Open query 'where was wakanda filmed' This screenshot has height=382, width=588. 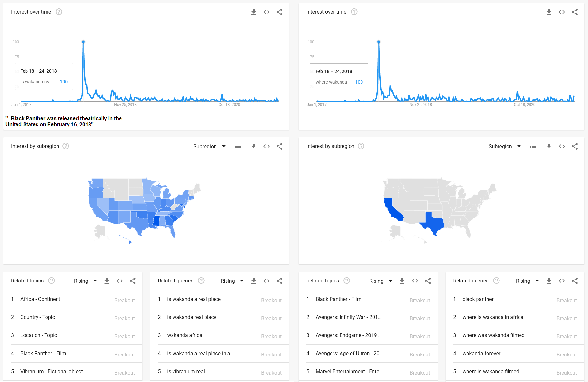493,335
